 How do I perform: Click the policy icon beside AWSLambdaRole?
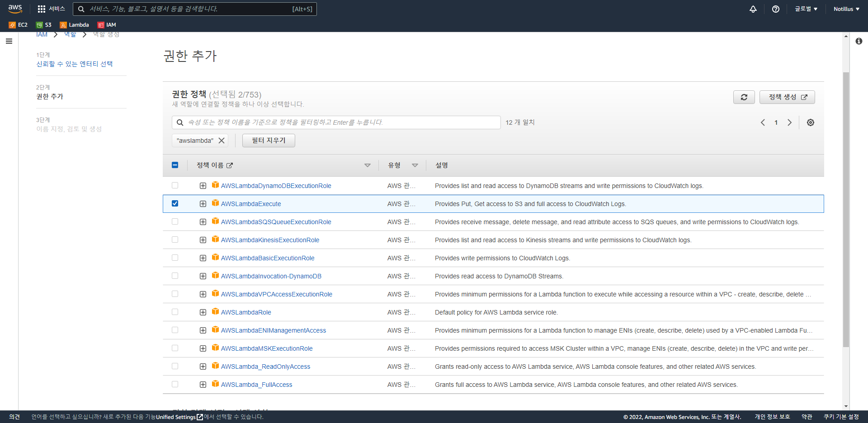[216, 311]
